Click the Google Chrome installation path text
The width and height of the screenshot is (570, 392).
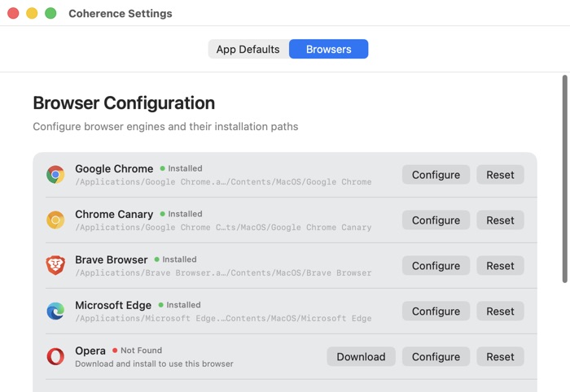223,182
